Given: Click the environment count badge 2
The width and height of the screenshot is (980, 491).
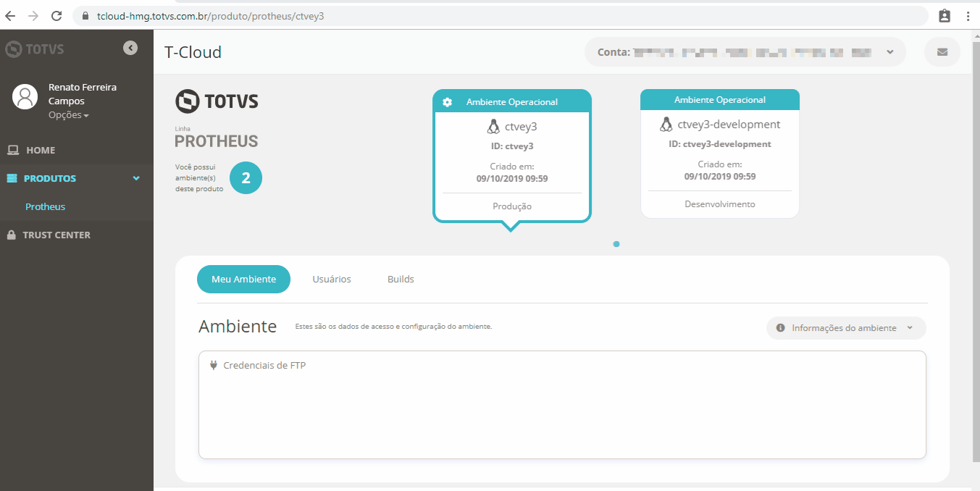Looking at the screenshot, I should point(246,178).
